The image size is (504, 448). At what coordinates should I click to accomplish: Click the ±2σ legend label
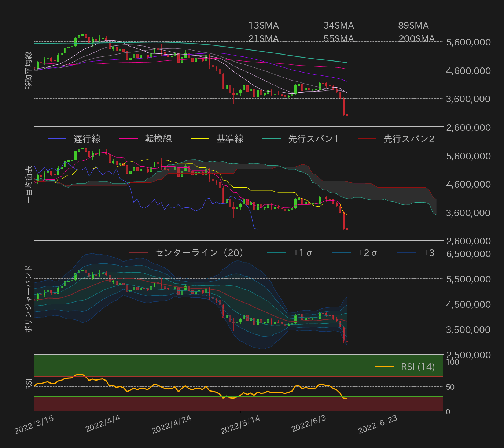[367, 252]
